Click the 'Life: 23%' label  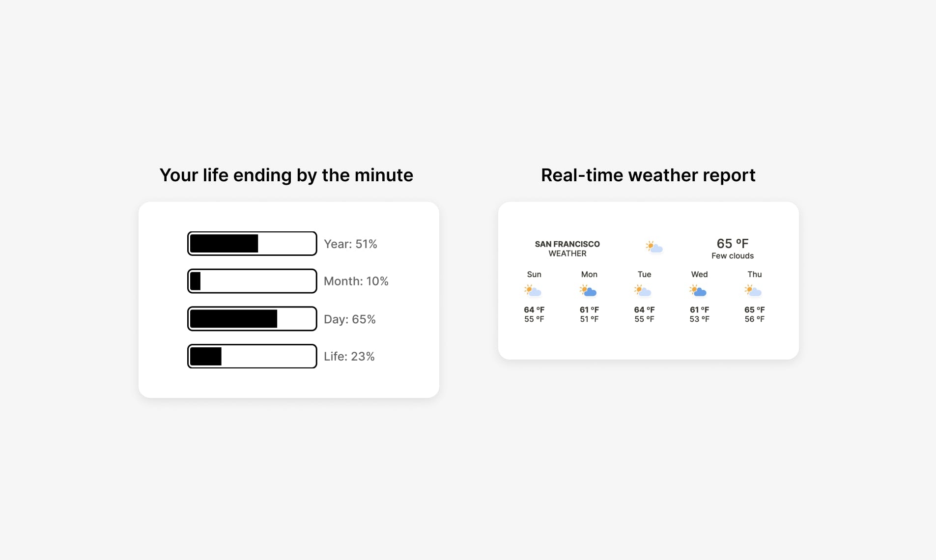pos(349,357)
